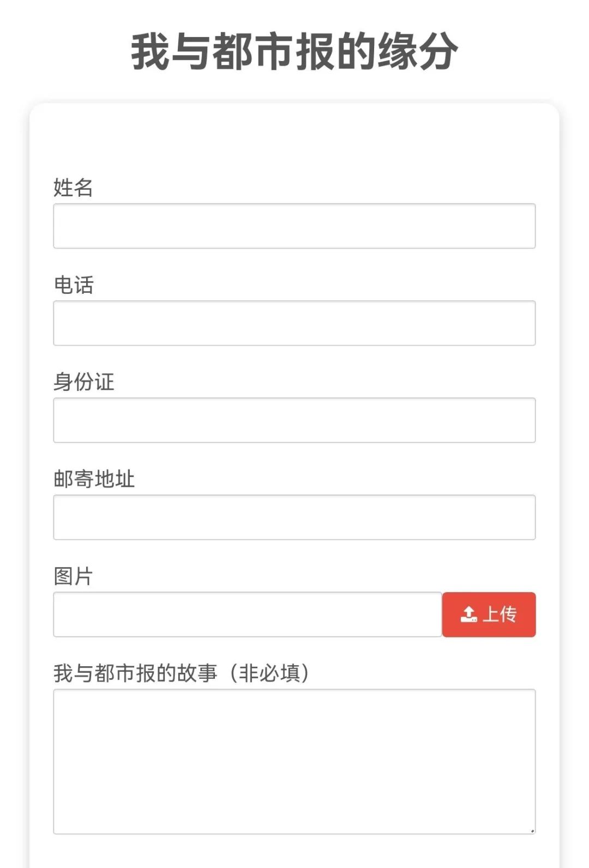
Task: Click the 图片 field label
Action: click(x=74, y=576)
